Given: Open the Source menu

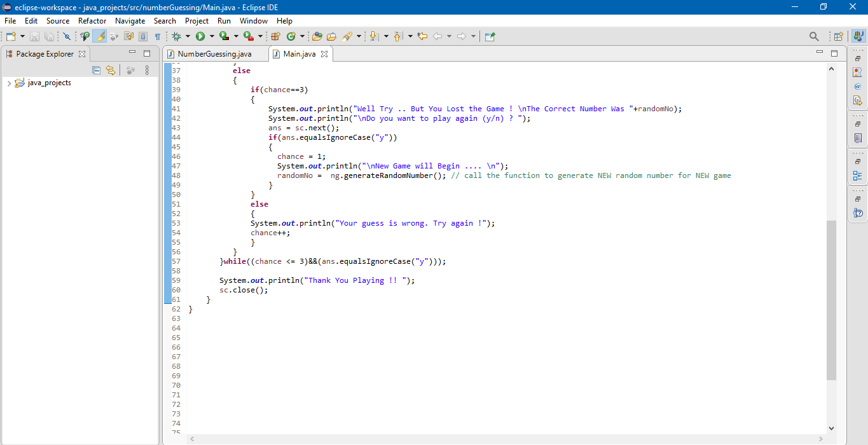Looking at the screenshot, I should click(x=58, y=21).
